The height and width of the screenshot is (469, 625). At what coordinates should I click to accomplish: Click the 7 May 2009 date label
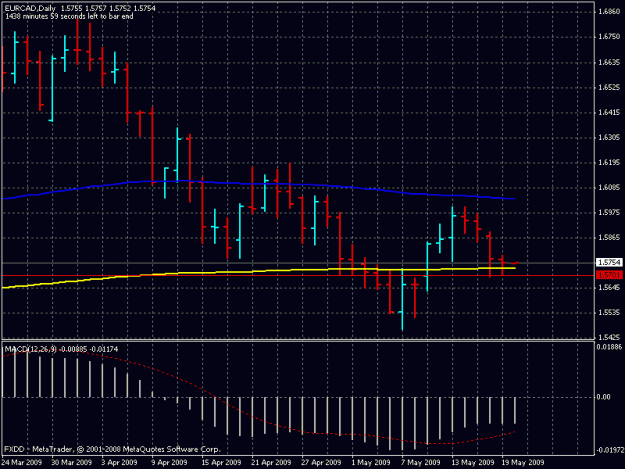point(421,463)
